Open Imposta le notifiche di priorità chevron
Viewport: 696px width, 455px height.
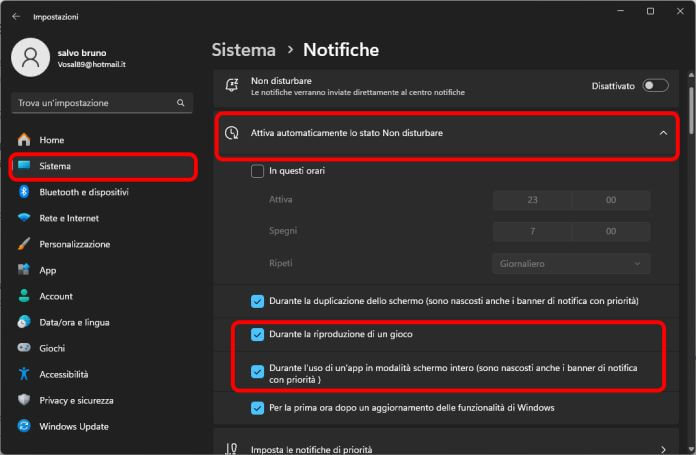663,449
